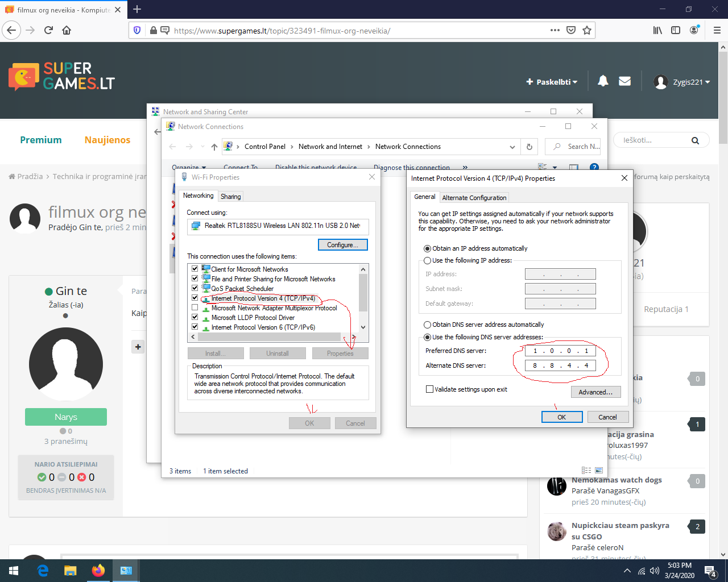This screenshot has height=582, width=728.
Task: Switch to the Sharing tab
Action: pyautogui.click(x=230, y=197)
